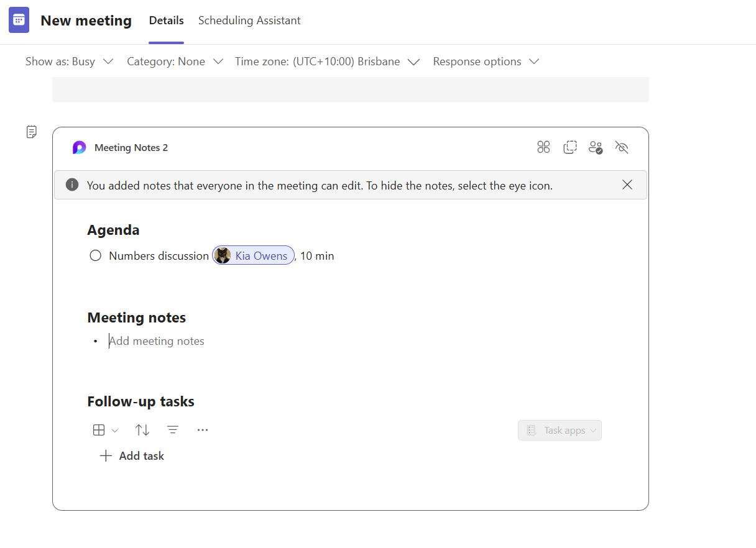Viewport: 756px width, 548px height.
Task: Open the Kia Owens person chip
Action: tap(253, 255)
